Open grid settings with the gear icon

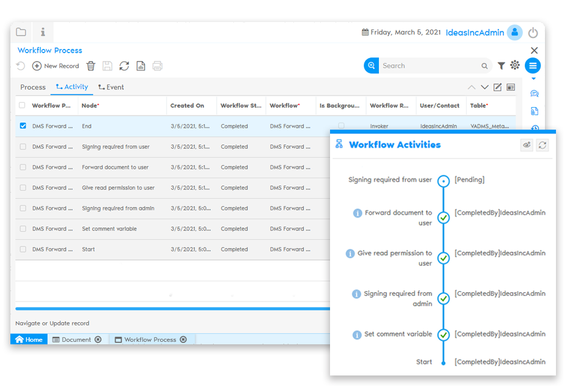click(x=515, y=65)
